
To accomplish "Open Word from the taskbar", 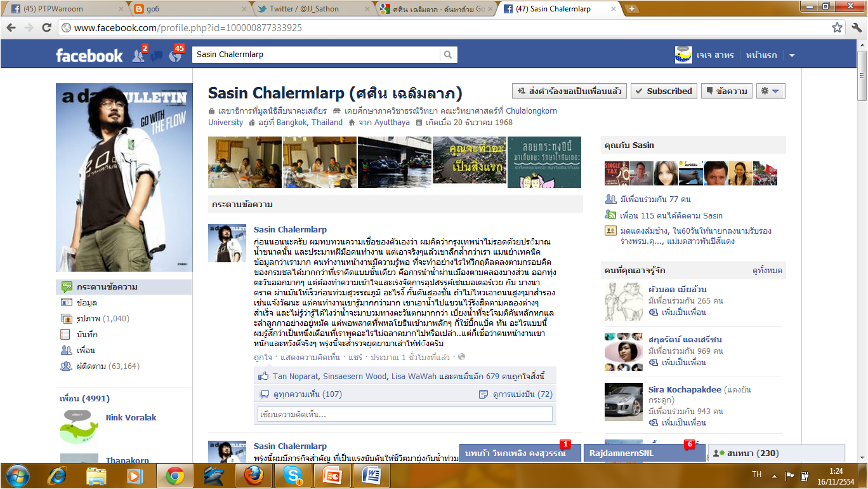I will pyautogui.click(x=372, y=475).
